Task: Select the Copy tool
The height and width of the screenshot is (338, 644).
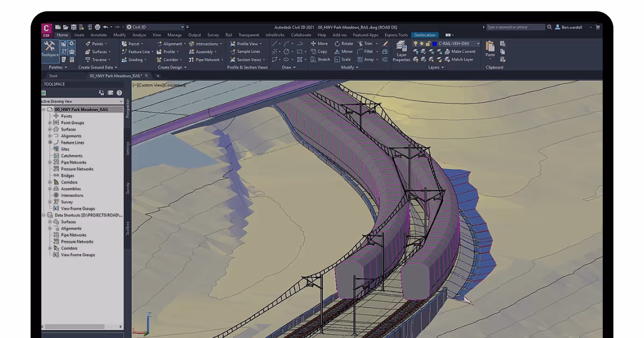Action: click(x=319, y=52)
